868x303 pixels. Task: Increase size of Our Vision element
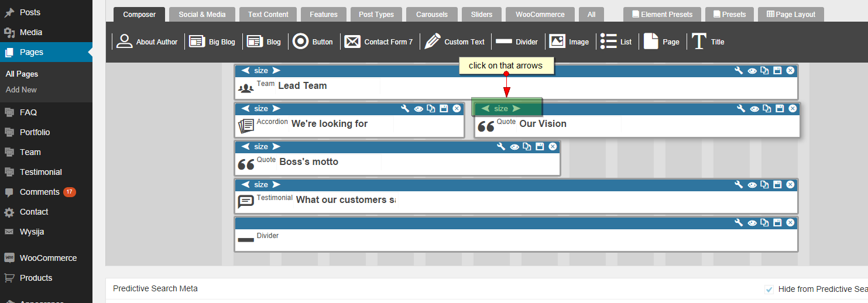pos(516,109)
